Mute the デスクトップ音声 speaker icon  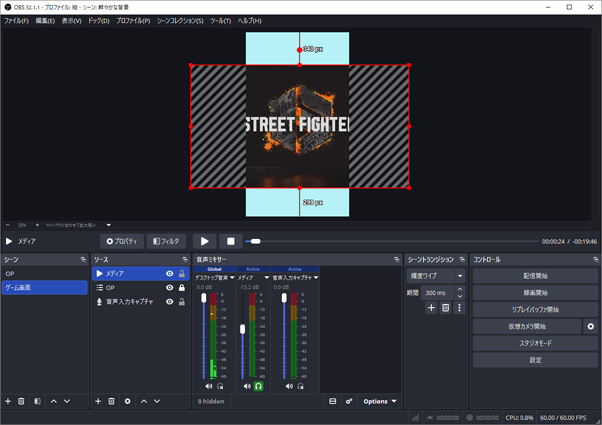click(209, 386)
